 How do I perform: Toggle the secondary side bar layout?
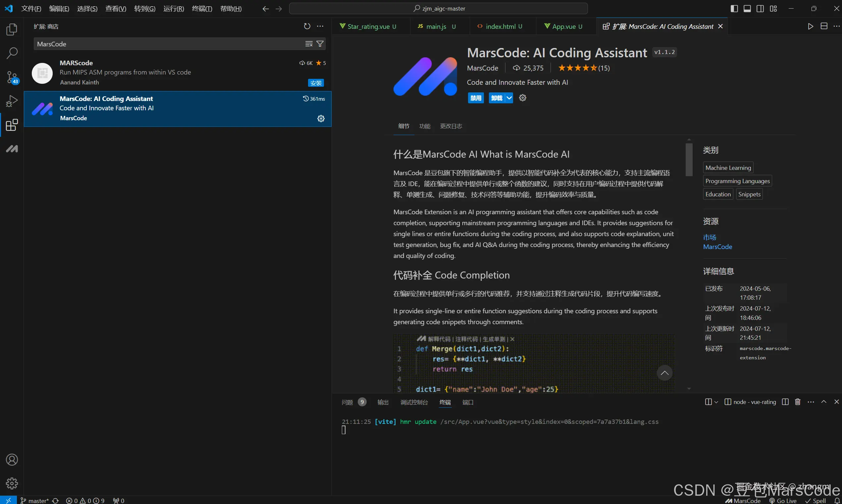[760, 9]
